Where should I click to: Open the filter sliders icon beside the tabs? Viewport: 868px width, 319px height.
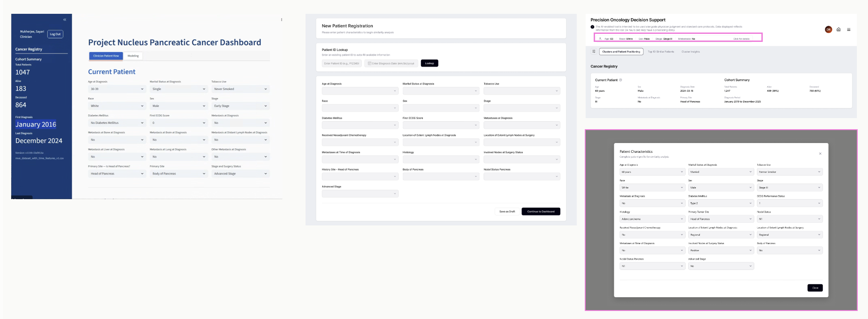click(594, 52)
